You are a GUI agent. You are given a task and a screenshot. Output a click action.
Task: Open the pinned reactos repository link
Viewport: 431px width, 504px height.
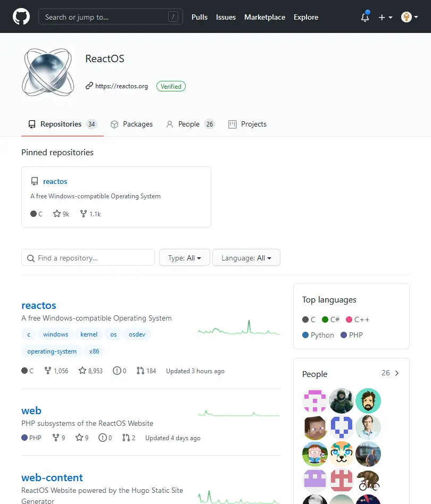pyautogui.click(x=55, y=182)
